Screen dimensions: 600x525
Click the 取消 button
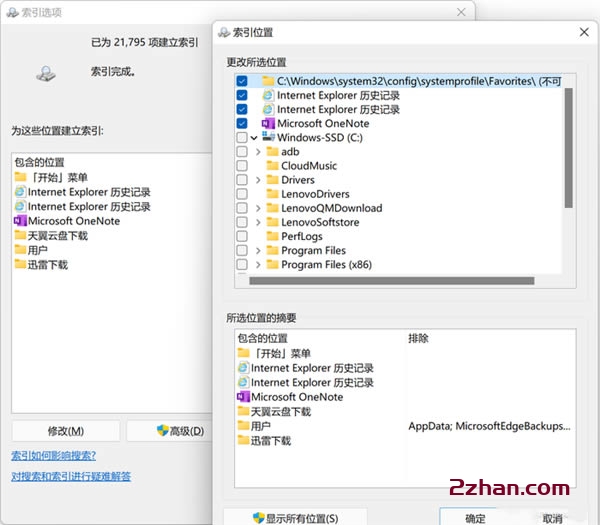(x=552, y=518)
